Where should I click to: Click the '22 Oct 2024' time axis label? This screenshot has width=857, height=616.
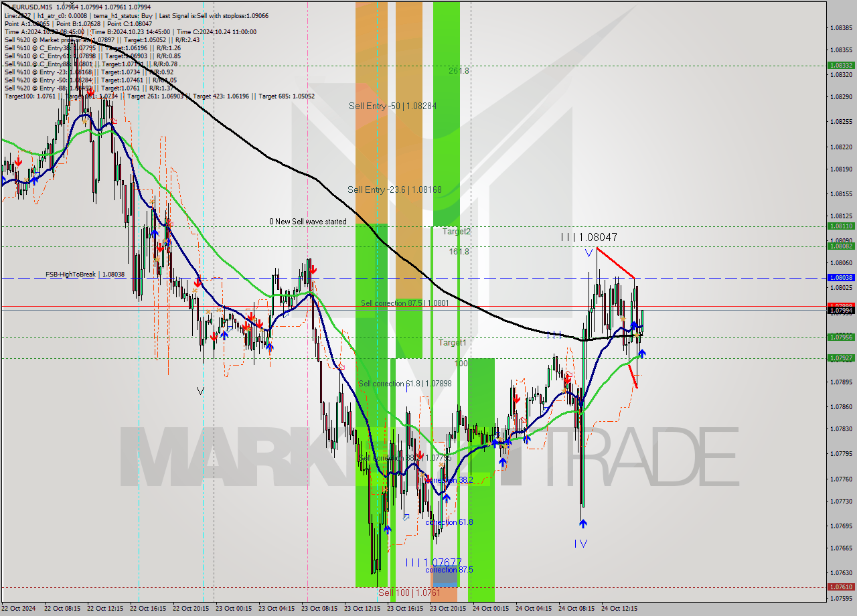tap(20, 609)
